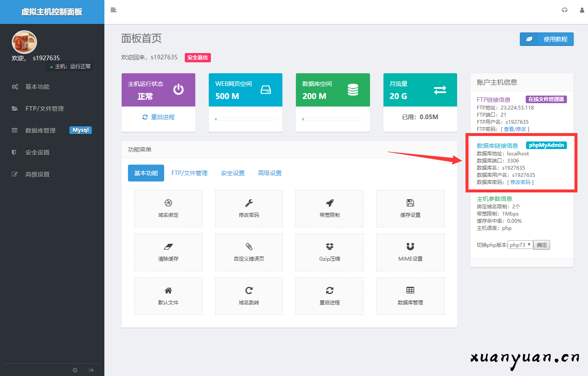Open the phpMyAdmin badge
This screenshot has width=588, height=376.
(x=546, y=145)
